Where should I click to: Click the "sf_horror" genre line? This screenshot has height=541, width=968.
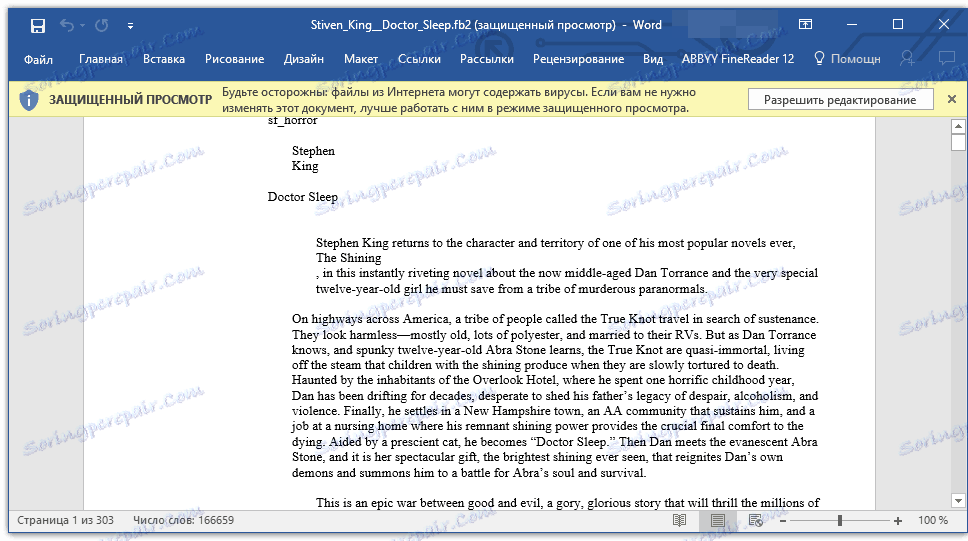[292, 120]
